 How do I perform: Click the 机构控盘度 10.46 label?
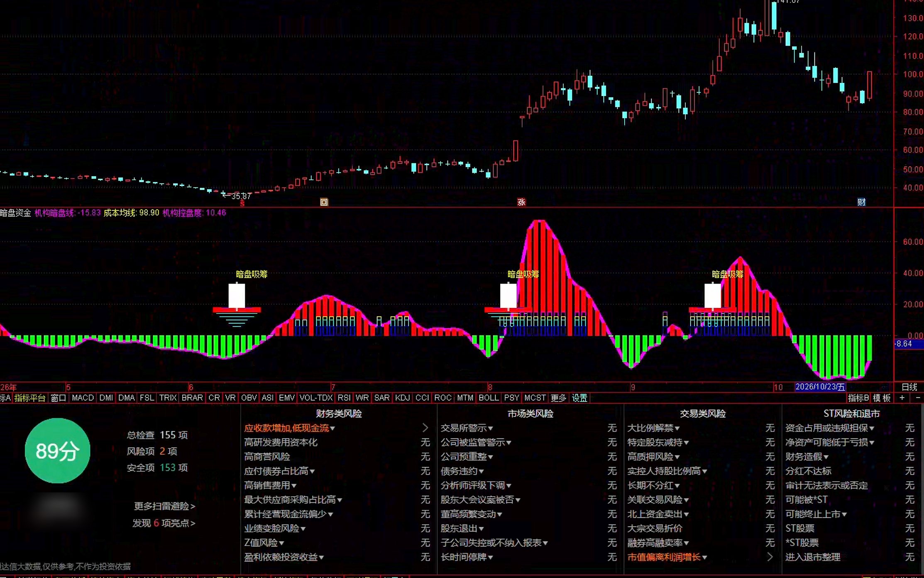click(x=194, y=213)
